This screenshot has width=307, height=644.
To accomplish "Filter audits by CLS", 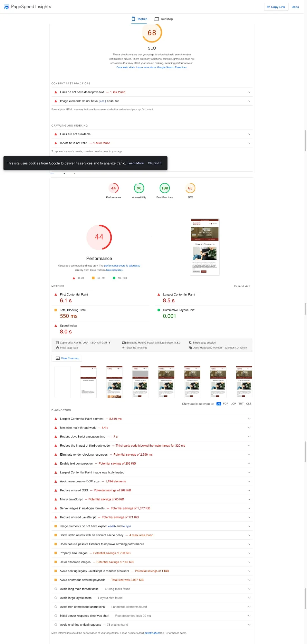I will 249,404.
